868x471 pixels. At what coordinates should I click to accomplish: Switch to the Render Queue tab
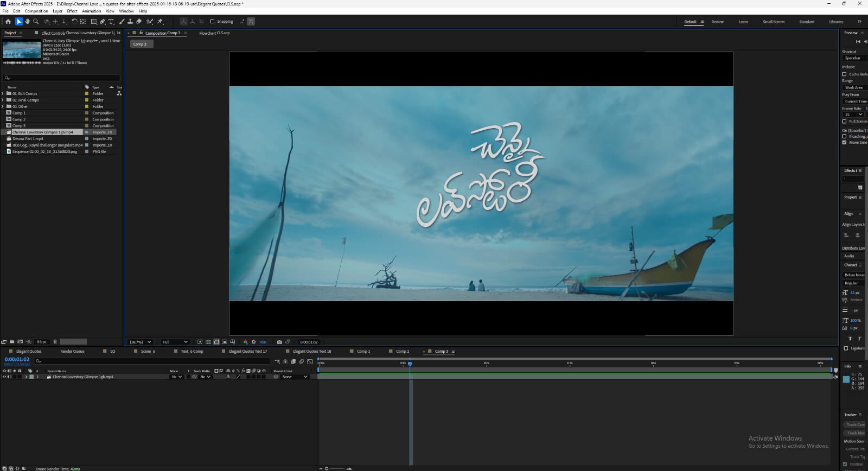[x=72, y=351]
